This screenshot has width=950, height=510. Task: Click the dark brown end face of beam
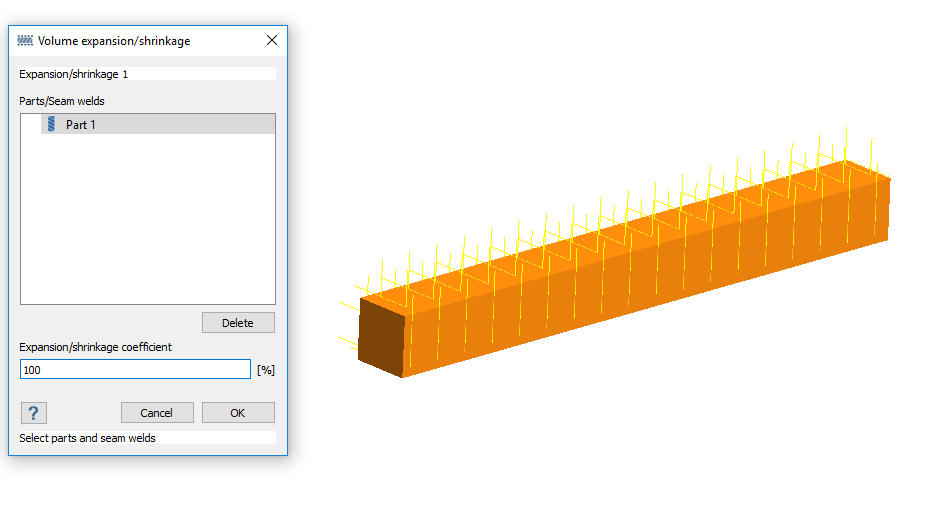(381, 337)
